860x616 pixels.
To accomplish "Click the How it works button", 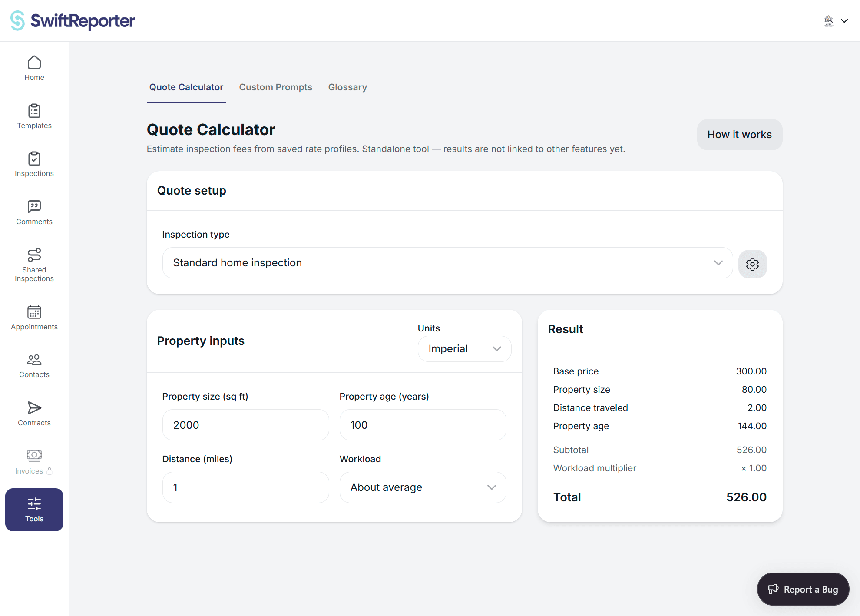I will click(x=739, y=135).
